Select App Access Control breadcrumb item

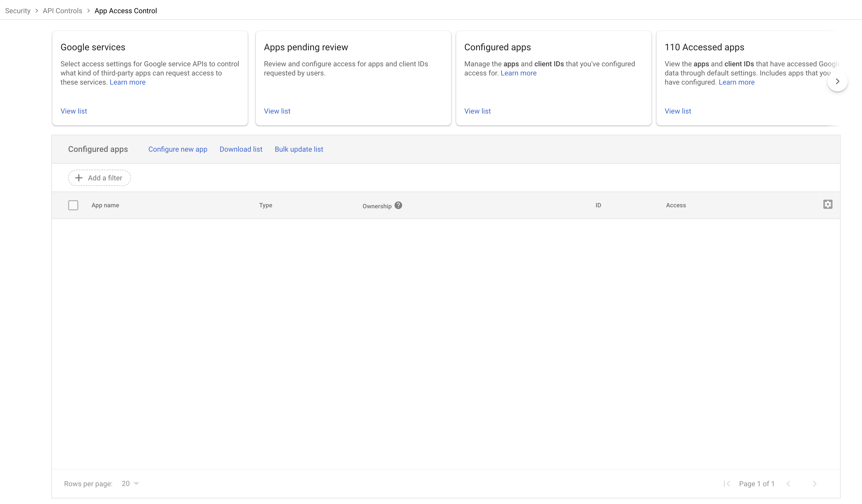coord(126,11)
